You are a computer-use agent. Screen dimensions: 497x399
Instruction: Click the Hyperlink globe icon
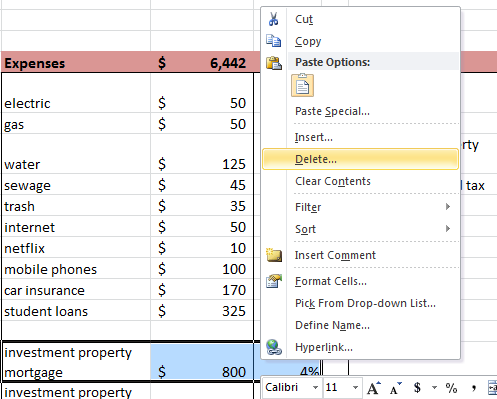tap(274, 347)
